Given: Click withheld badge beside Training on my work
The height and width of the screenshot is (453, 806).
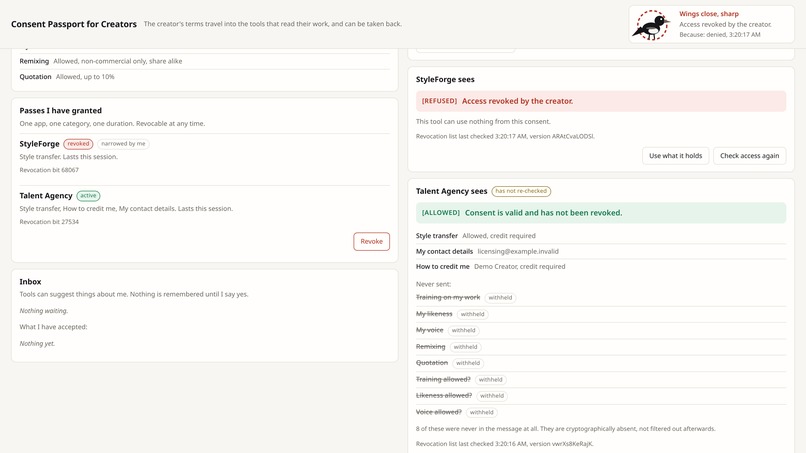Looking at the screenshot, I should tap(500, 298).
